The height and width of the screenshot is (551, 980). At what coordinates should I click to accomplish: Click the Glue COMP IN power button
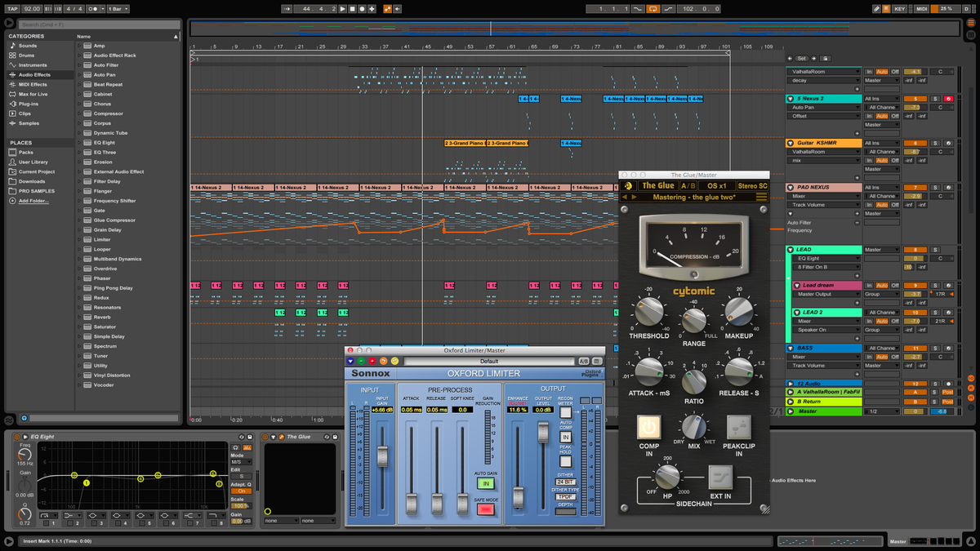pyautogui.click(x=649, y=427)
